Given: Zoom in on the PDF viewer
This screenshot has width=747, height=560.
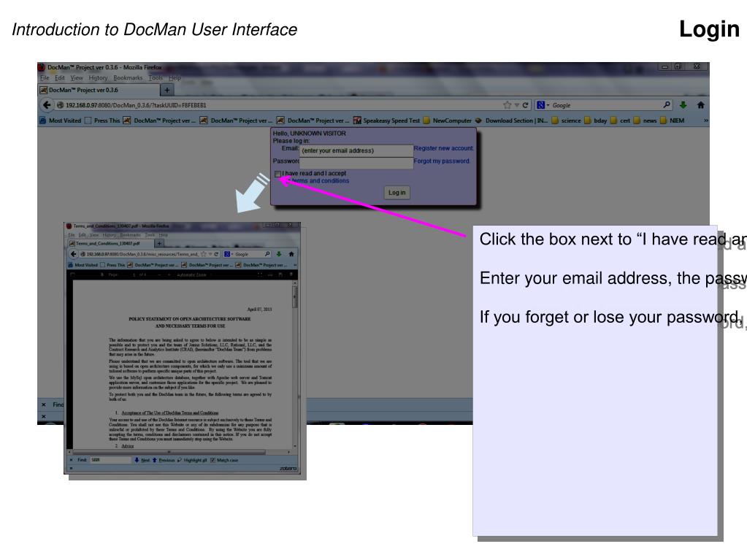Looking at the screenshot, I should [169, 275].
